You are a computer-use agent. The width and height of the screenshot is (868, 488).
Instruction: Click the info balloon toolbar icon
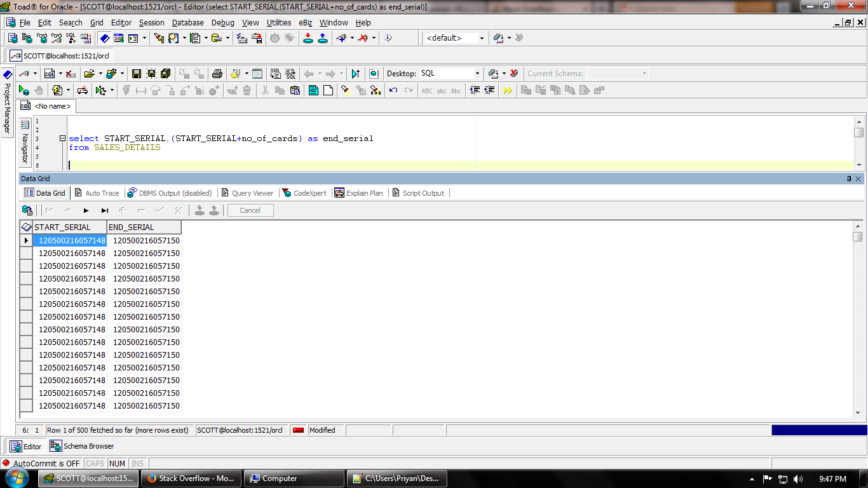coord(388,38)
